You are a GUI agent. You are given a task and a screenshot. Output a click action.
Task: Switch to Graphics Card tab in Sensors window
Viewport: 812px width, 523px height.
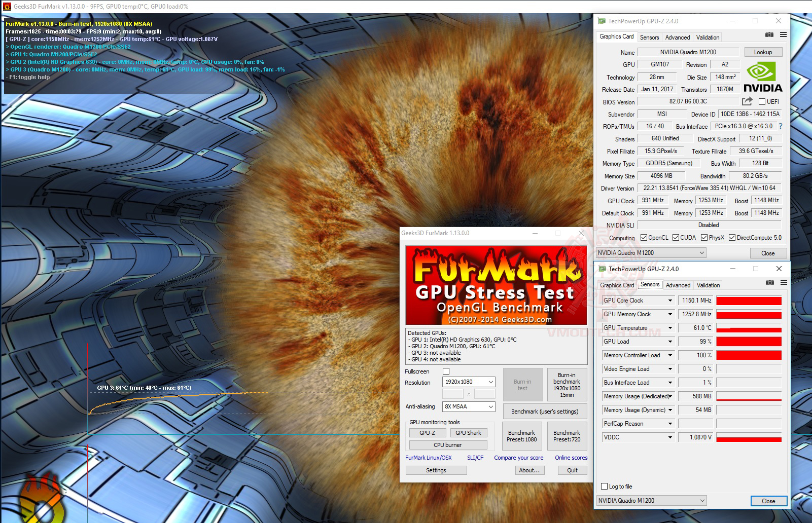tap(617, 285)
